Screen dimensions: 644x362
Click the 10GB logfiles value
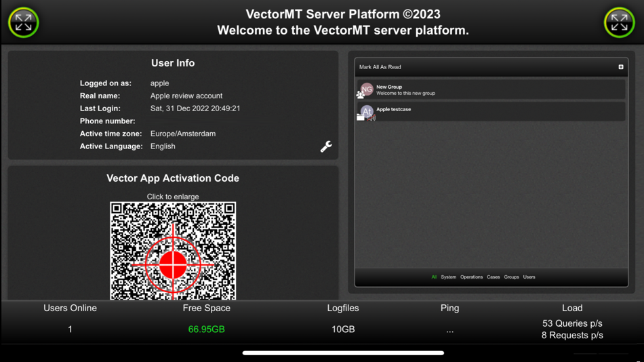pyautogui.click(x=343, y=329)
